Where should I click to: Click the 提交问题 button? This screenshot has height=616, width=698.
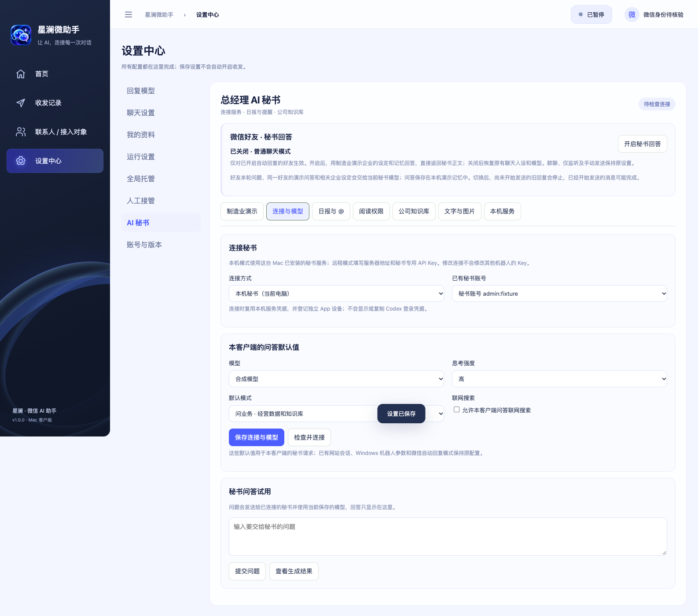tap(247, 571)
